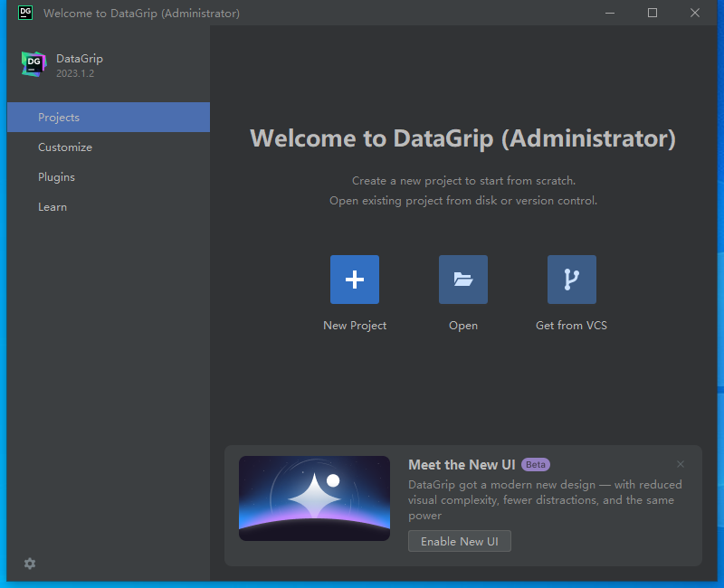Go to the Learn section

pos(52,206)
